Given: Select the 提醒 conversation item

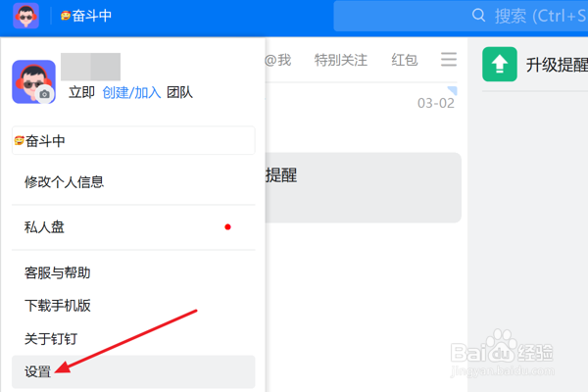Looking at the screenshot, I should tap(363, 187).
